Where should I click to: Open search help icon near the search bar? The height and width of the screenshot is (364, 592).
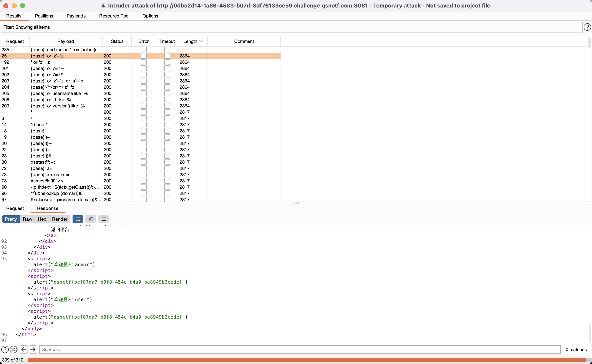coord(5,349)
